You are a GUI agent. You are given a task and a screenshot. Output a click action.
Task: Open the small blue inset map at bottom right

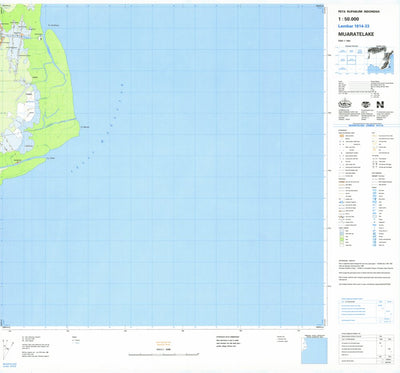[314, 350]
